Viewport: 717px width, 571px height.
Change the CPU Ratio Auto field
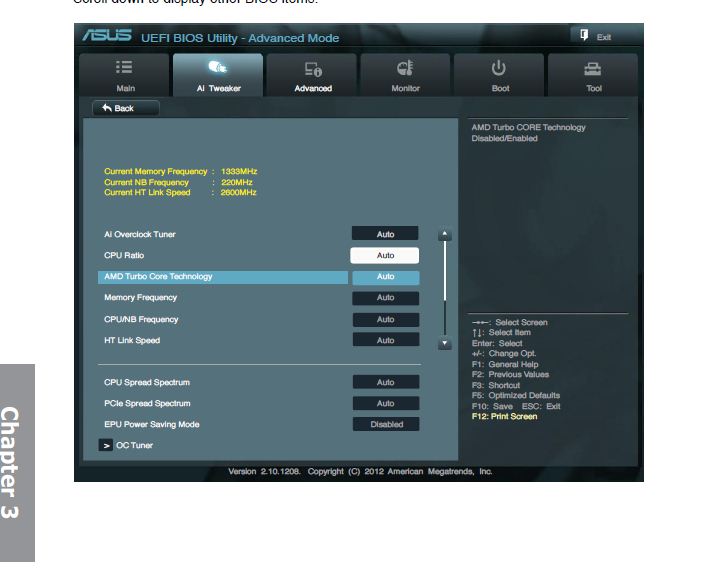tap(385, 255)
